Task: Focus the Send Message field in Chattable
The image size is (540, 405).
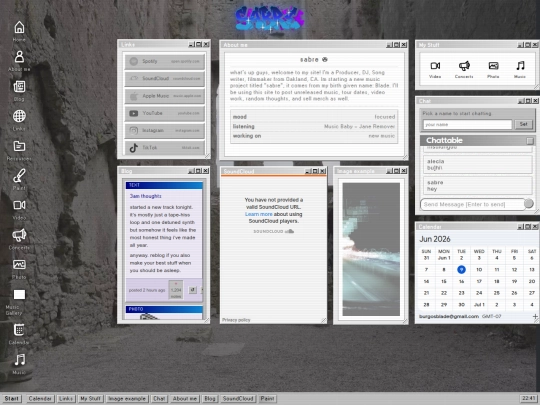Action: (x=472, y=204)
